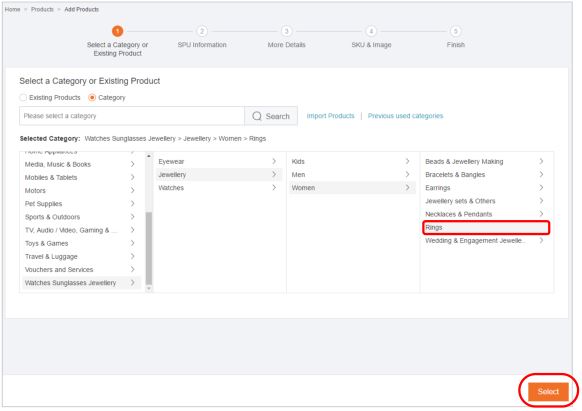
Task: Open Previous used categories link
Action: pos(405,116)
